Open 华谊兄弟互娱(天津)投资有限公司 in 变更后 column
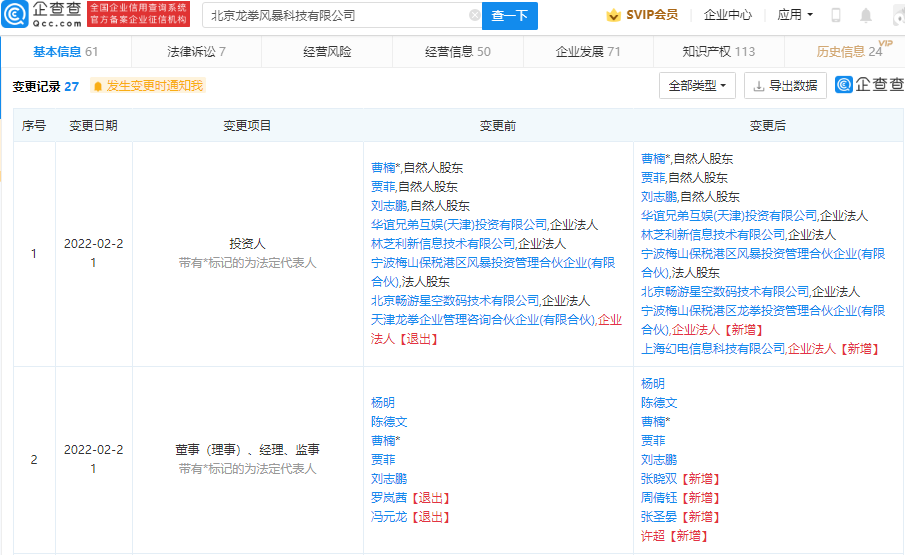Image resolution: width=905 pixels, height=555 pixels. [x=729, y=216]
